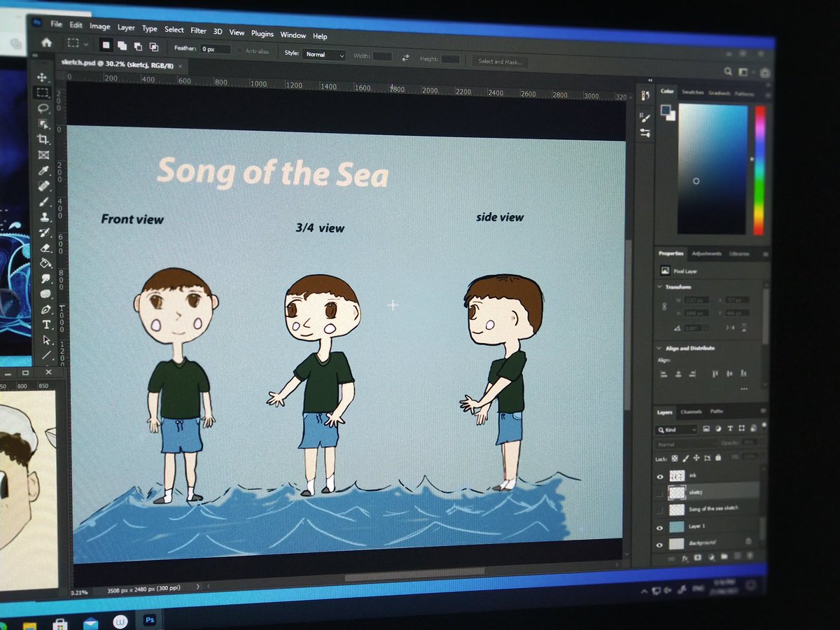Select the Rectangular Marquee tool in toolbox
Viewport: 840px width, 630px height.
click(x=43, y=93)
